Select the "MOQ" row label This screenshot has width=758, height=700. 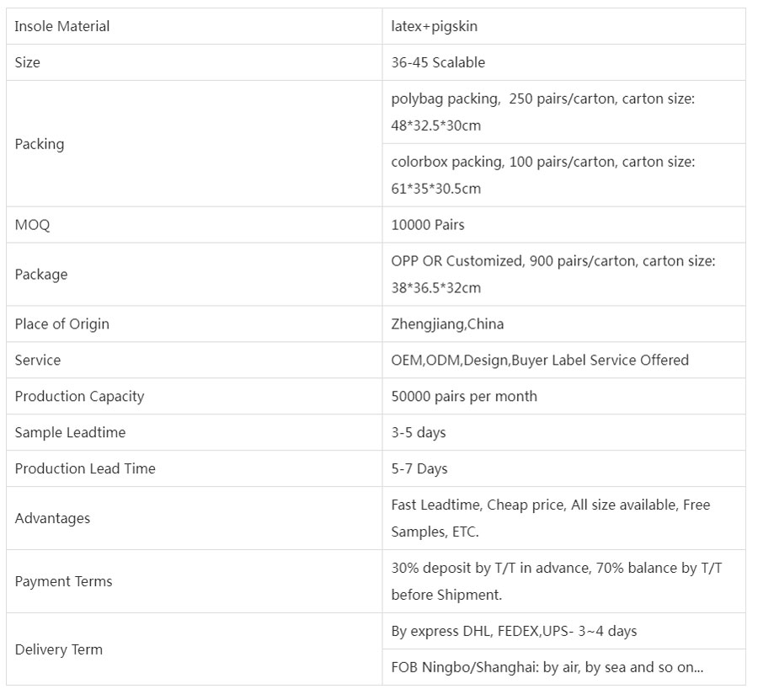33,225
